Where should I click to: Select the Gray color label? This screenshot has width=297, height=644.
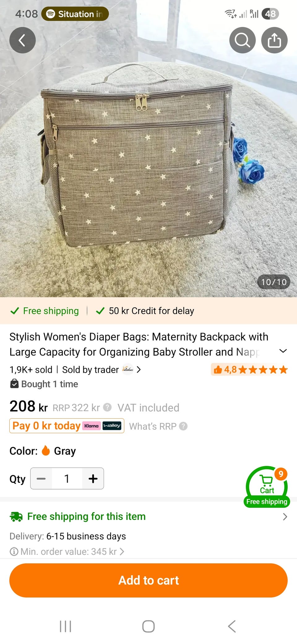(x=65, y=451)
